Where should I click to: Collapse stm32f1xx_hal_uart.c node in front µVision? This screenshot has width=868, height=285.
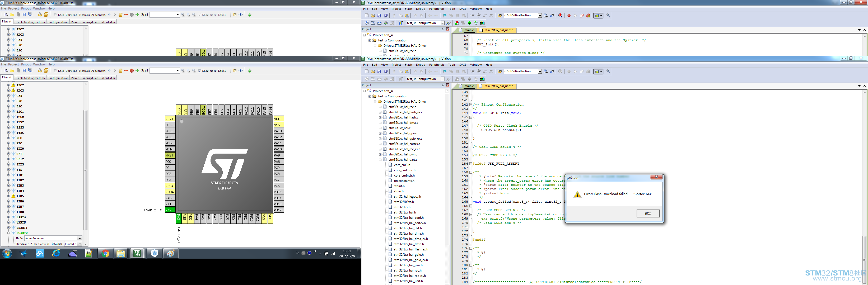pos(380,159)
